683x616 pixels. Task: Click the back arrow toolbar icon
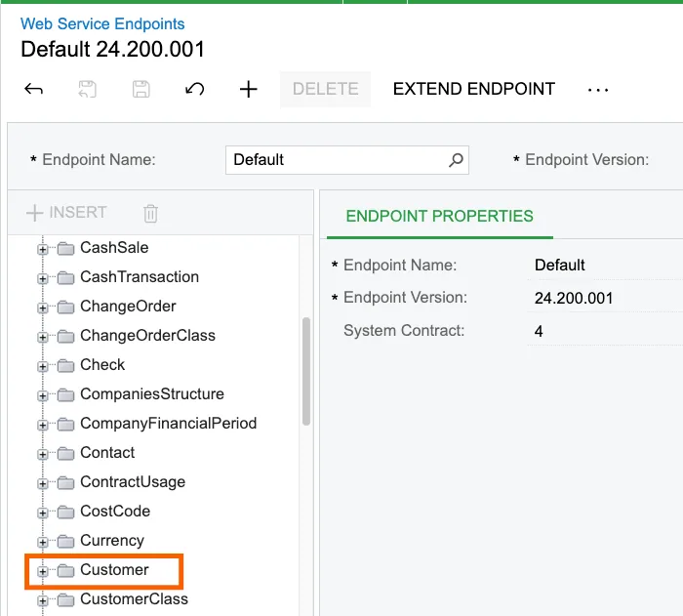point(33,90)
